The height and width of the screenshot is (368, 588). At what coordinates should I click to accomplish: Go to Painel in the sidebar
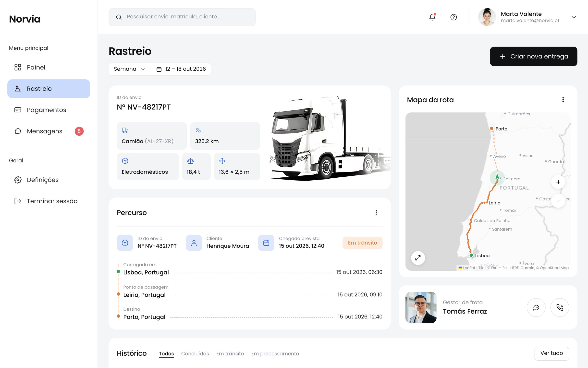(49, 67)
